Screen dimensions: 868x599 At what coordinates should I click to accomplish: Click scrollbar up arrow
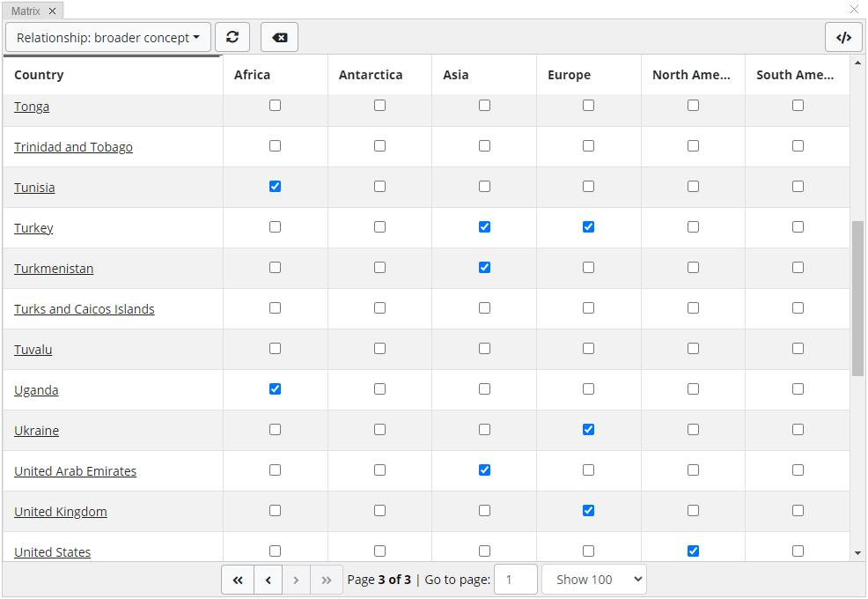pyautogui.click(x=857, y=63)
